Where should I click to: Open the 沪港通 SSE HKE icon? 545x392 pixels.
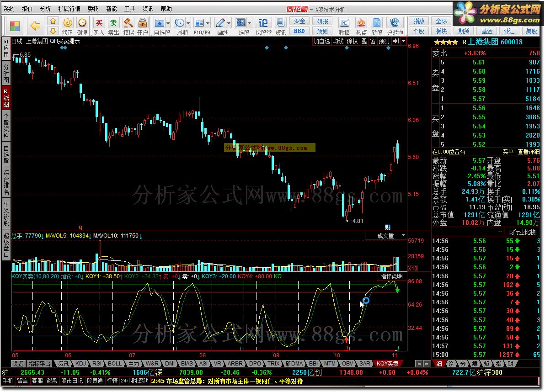tap(395, 23)
